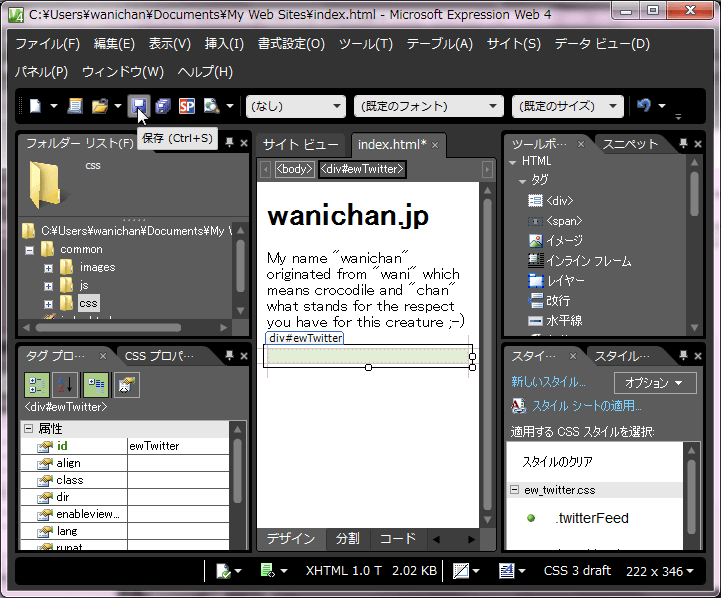Screen dimensions: 721x598
Task: Select the レイヤー item in toolbox
Action: pyautogui.click(x=556, y=280)
